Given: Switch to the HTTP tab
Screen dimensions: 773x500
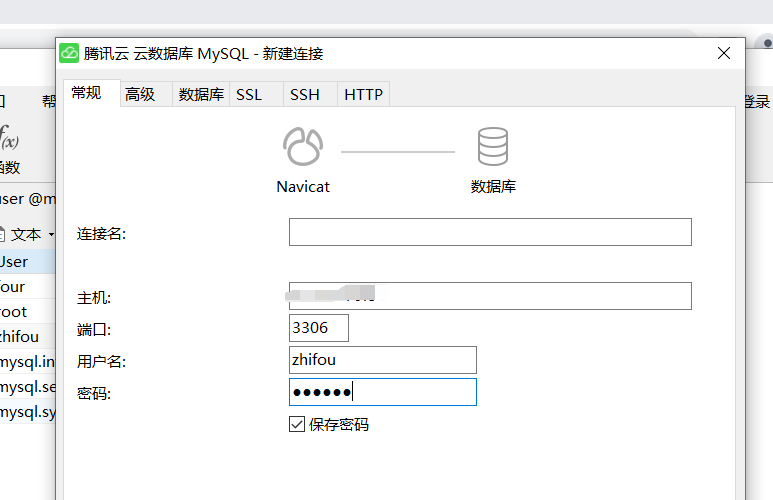Looking at the screenshot, I should point(364,94).
